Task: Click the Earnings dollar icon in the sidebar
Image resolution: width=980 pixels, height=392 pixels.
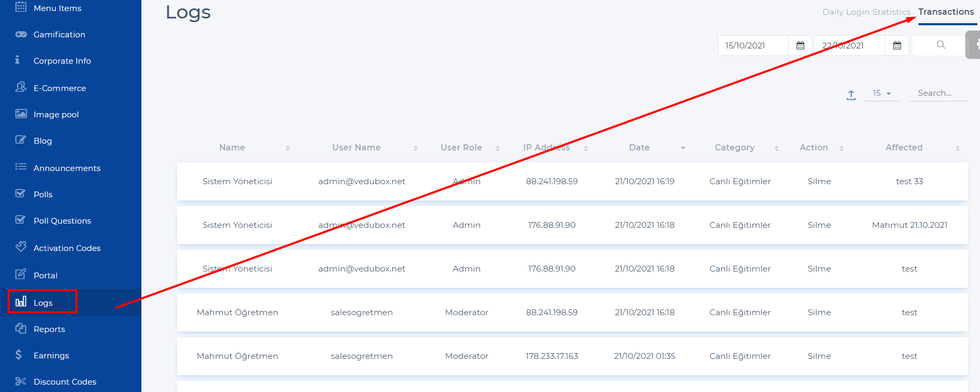Action: pos(19,355)
